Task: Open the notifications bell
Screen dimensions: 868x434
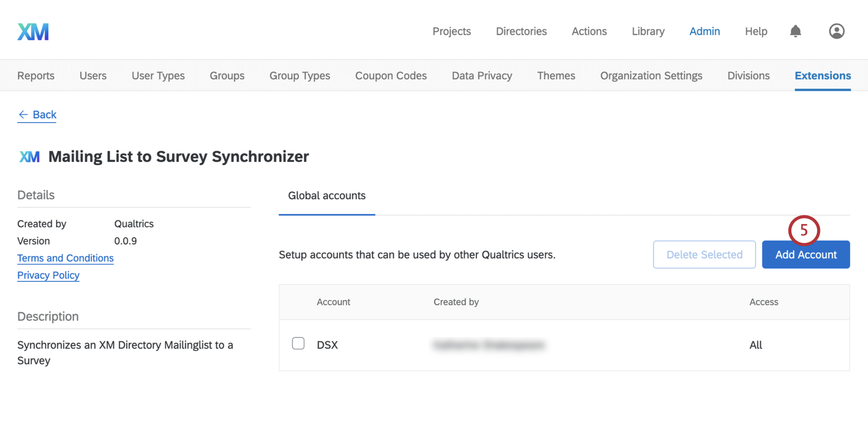Action: [x=795, y=31]
